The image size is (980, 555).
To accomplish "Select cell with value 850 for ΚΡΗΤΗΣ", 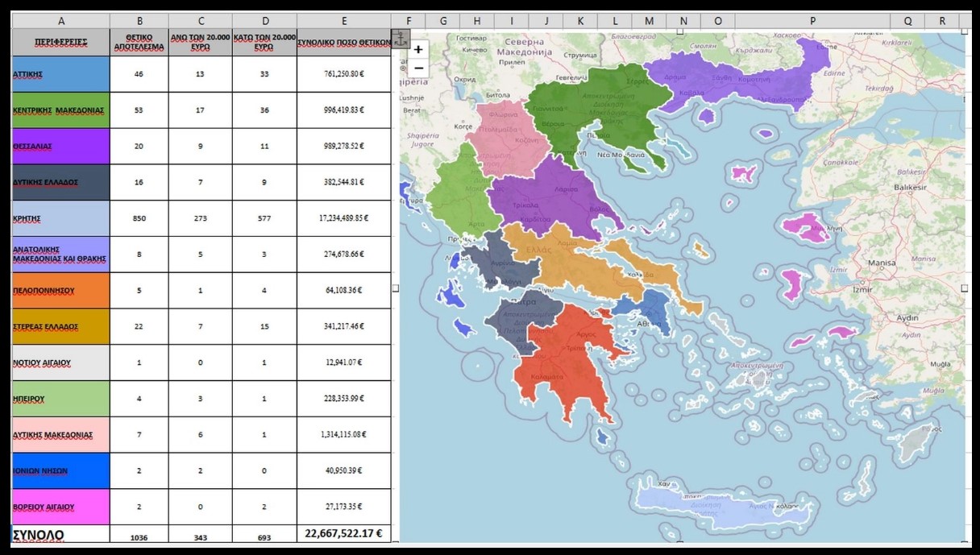I will pyautogui.click(x=139, y=218).
